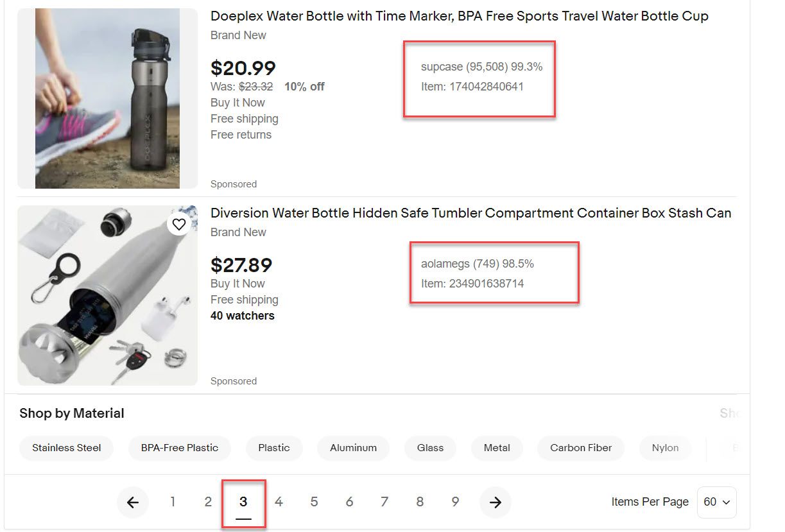Open seller supcase profile link

[442, 67]
